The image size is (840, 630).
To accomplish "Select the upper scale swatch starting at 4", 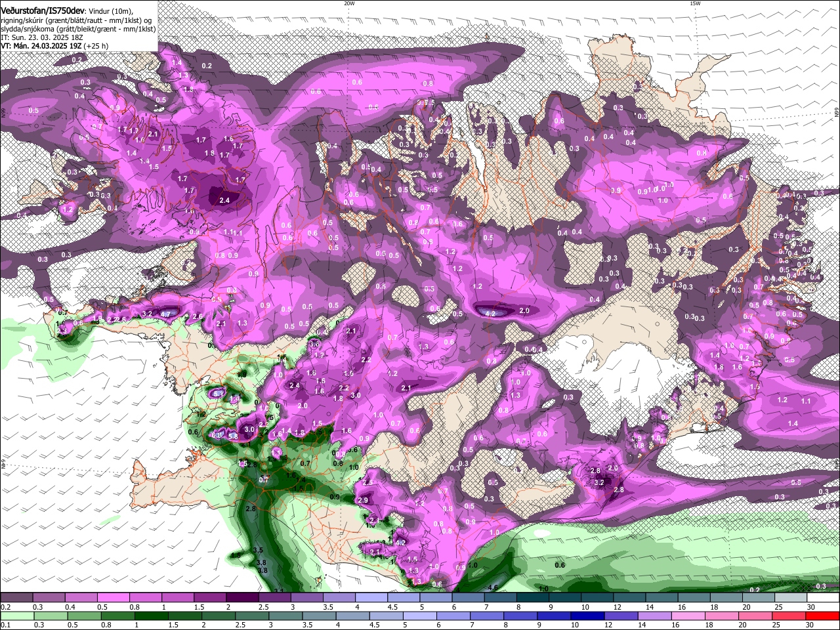I will tap(370, 598).
